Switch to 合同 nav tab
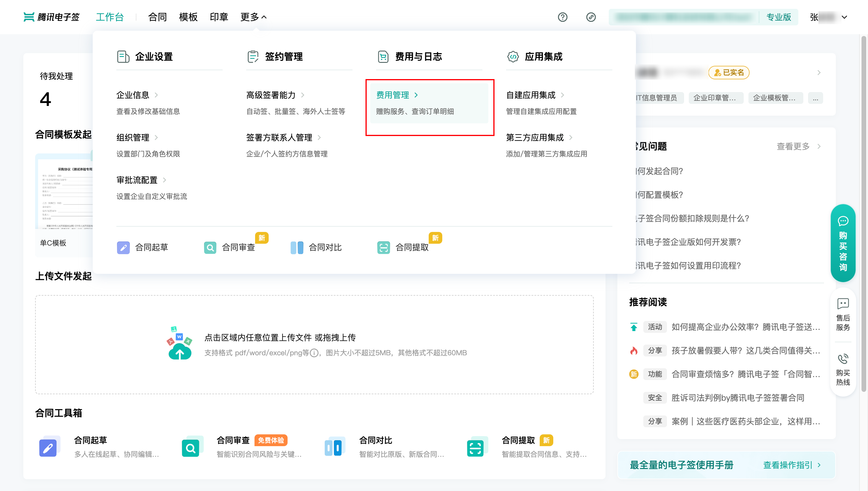Image resolution: width=868 pixels, height=491 pixels. (x=157, y=17)
